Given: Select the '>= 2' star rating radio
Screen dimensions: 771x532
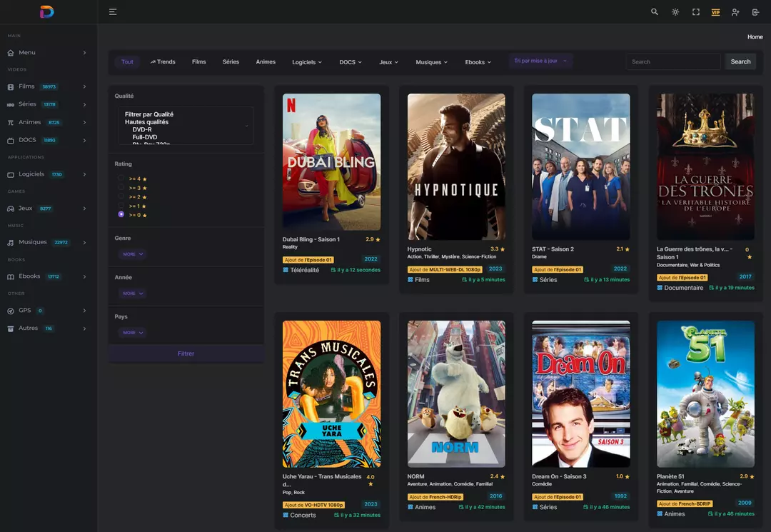Looking at the screenshot, I should tap(121, 196).
